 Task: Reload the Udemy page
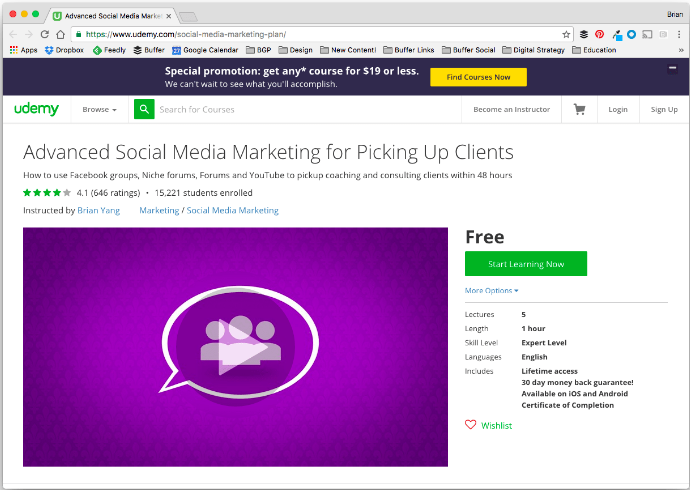(44, 34)
